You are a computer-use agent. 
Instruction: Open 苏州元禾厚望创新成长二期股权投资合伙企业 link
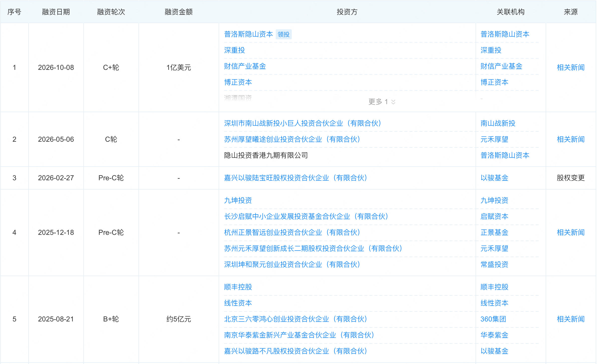pos(313,248)
